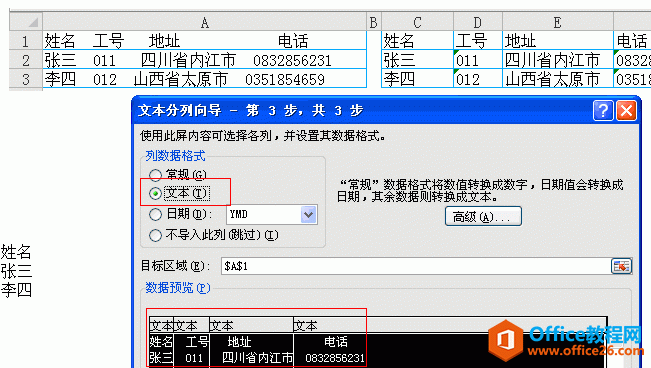Select row 1 header

coord(26,41)
